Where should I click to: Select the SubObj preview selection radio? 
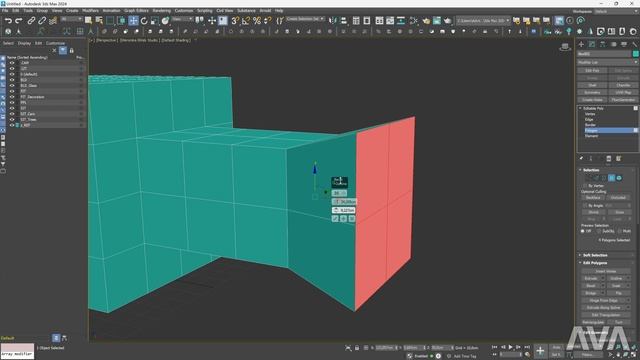599,231
